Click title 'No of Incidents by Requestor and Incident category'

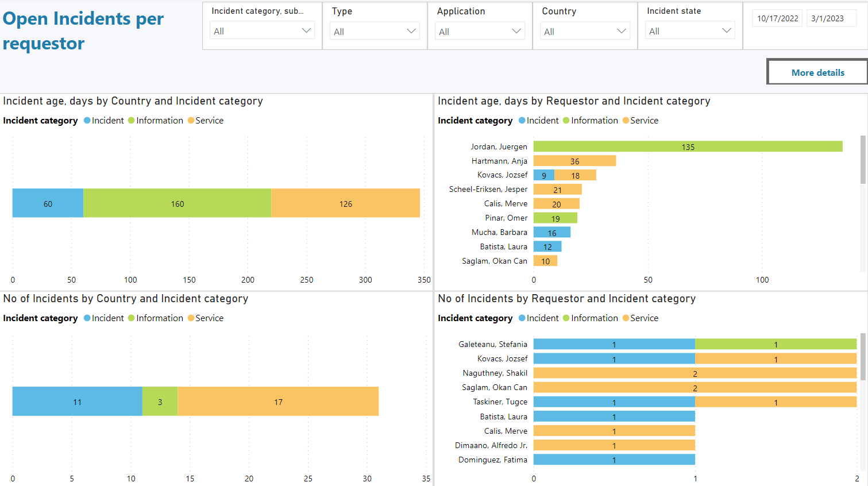566,299
